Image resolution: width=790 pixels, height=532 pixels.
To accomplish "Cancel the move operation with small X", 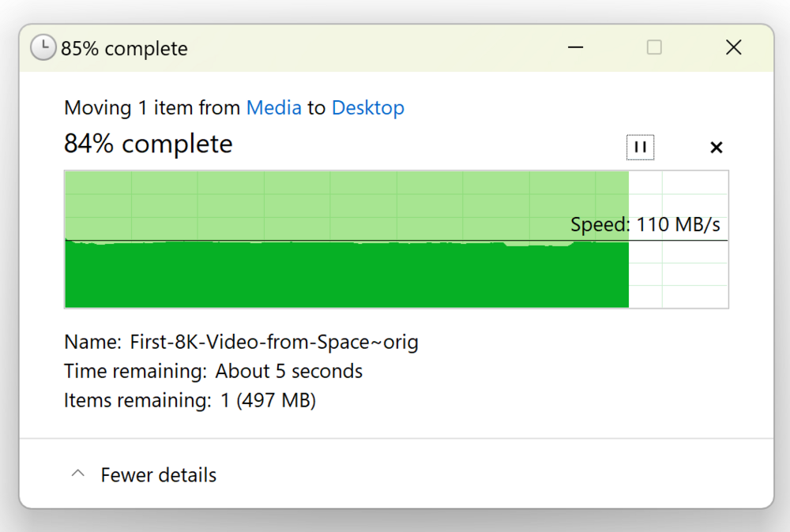I will pos(716,148).
